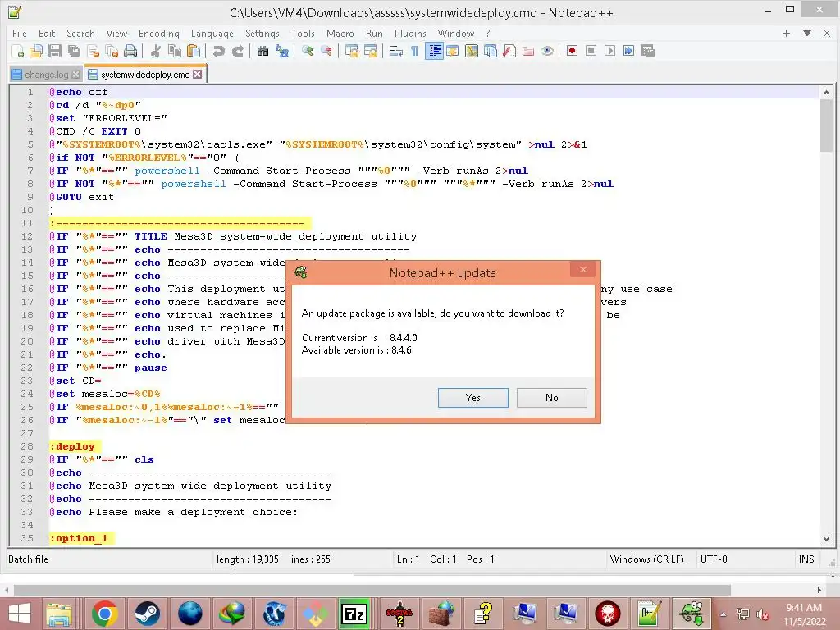Print the document using the printer icon
Viewport: 840px width, 630px height.
click(130, 51)
